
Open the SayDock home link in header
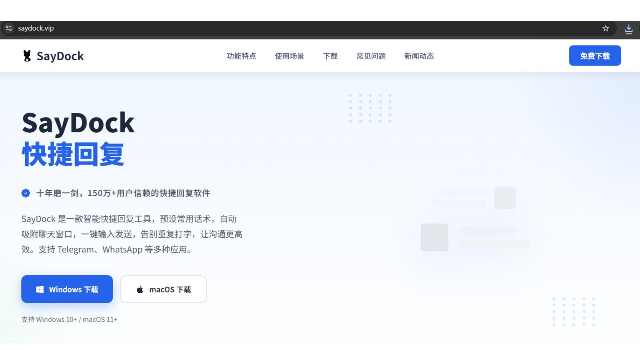click(53, 56)
